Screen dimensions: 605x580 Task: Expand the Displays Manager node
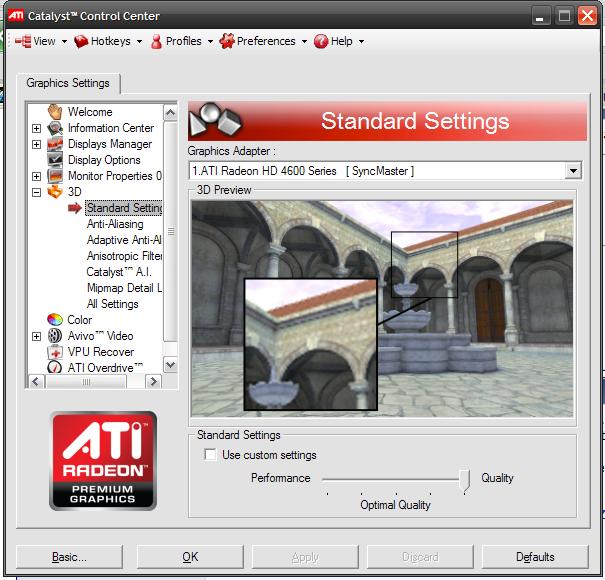click(x=36, y=144)
